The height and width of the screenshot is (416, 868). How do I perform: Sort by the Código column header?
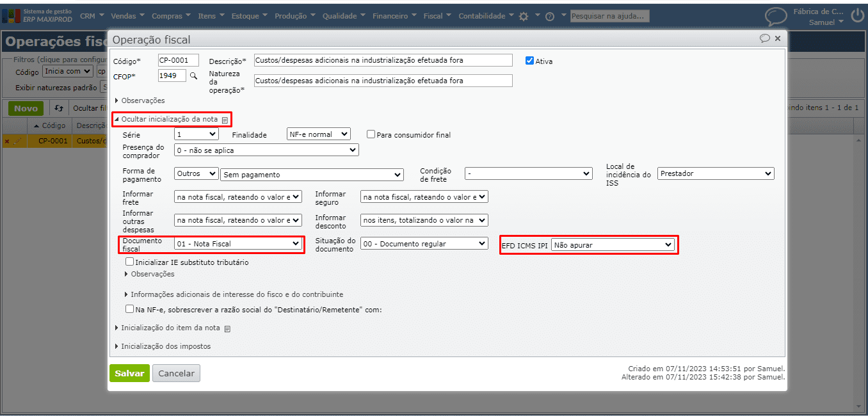(x=49, y=125)
